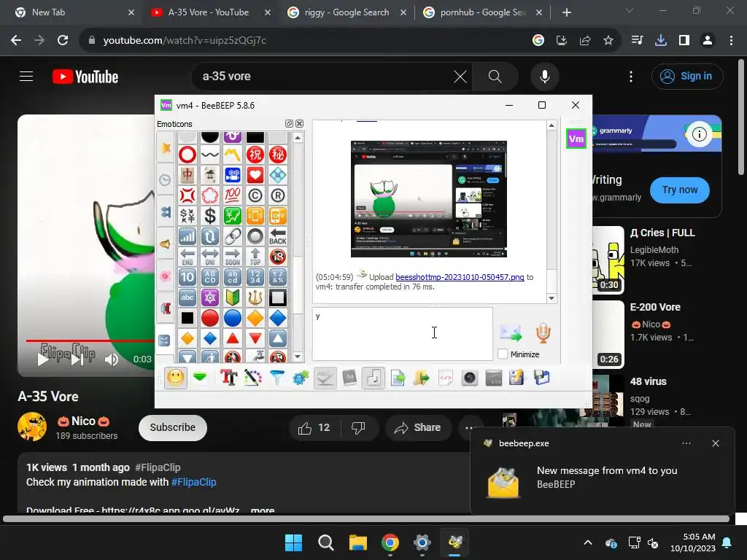Image resolution: width=747 pixels, height=560 pixels.
Task: Open beebeep.exe notification options menu
Action: 686,443
